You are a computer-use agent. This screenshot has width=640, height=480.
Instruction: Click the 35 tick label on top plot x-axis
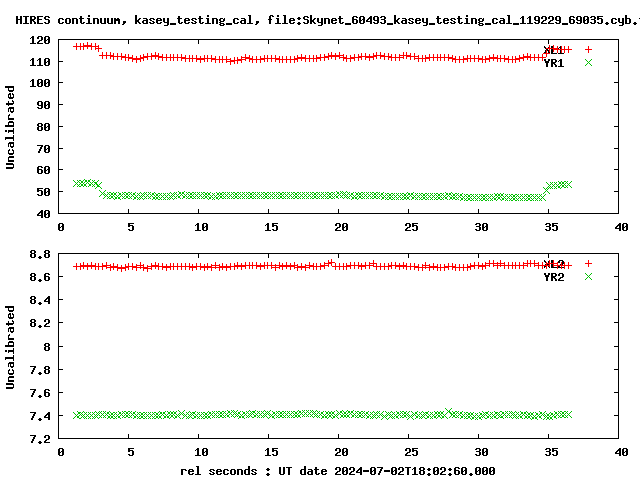[x=551, y=227]
